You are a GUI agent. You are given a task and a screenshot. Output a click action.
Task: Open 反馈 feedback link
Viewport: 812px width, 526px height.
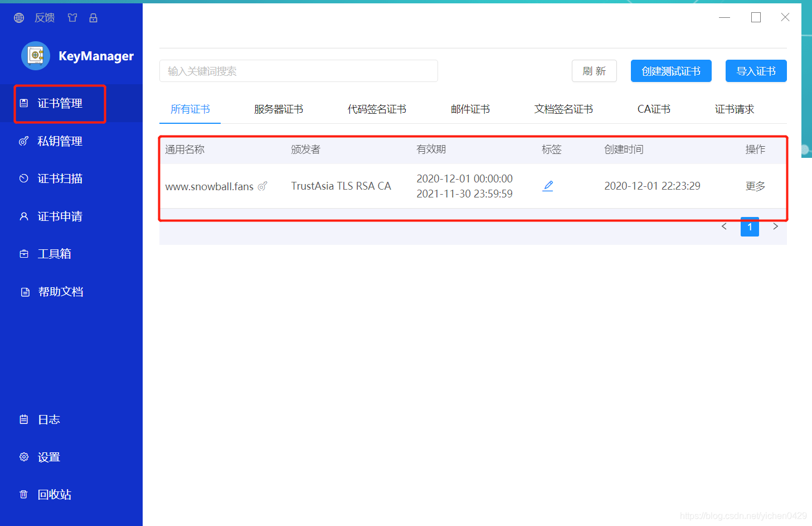pyautogui.click(x=45, y=18)
